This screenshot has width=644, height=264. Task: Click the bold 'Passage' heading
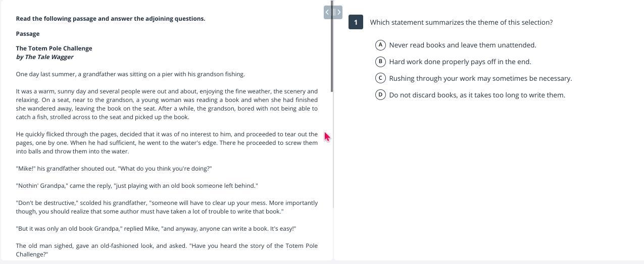(x=28, y=34)
